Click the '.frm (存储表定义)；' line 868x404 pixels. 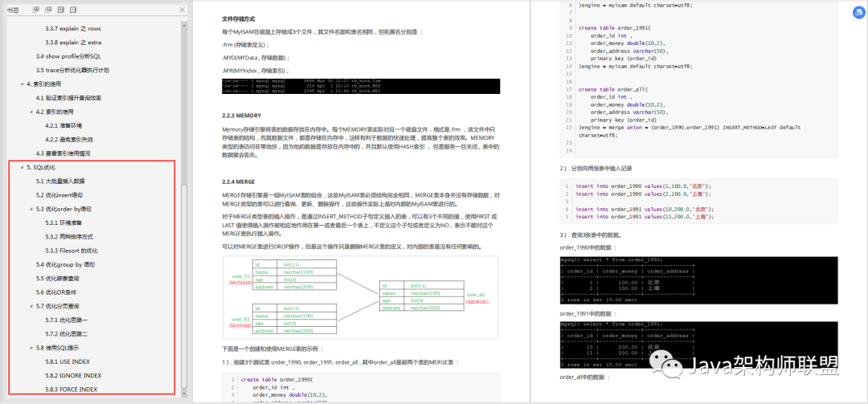tap(246, 44)
